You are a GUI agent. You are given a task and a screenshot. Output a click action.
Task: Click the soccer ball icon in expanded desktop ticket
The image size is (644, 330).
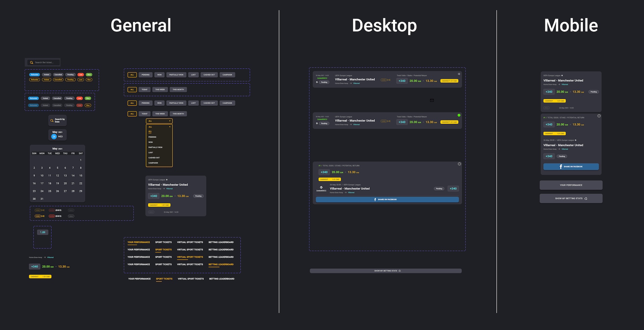coord(321,188)
